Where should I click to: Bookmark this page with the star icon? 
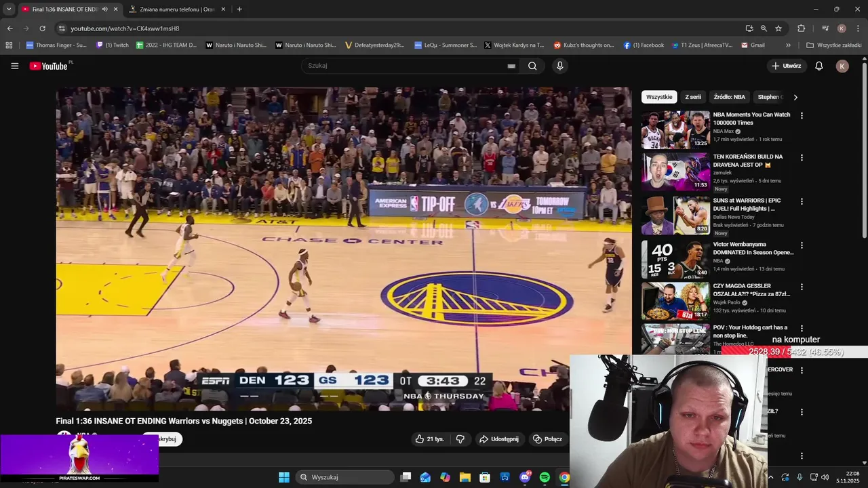tap(778, 28)
